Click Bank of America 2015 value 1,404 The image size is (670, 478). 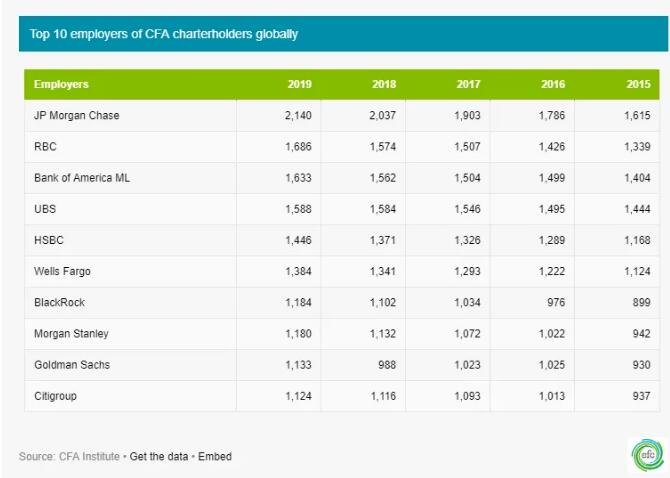coord(638,178)
